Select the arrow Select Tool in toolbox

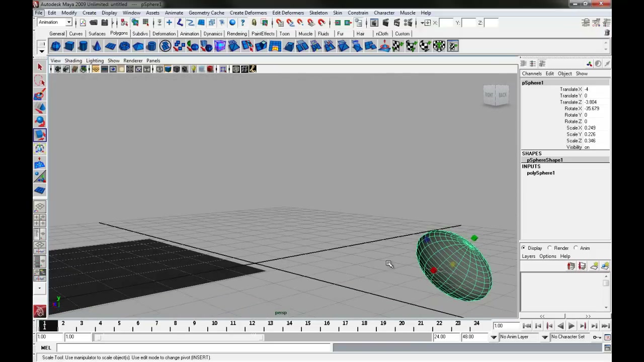coord(40,67)
